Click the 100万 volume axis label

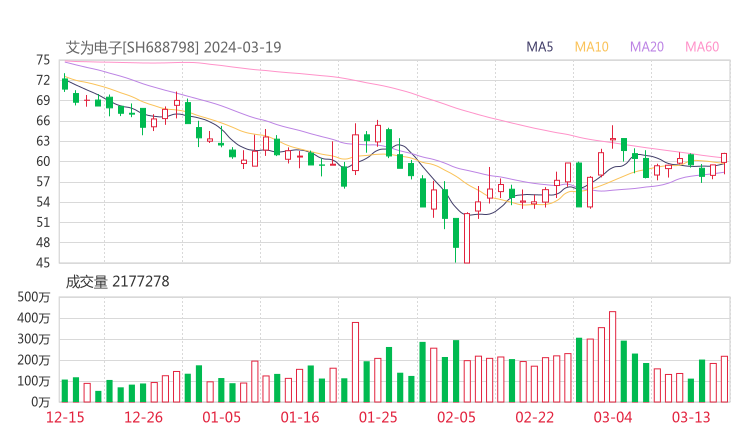(34, 381)
